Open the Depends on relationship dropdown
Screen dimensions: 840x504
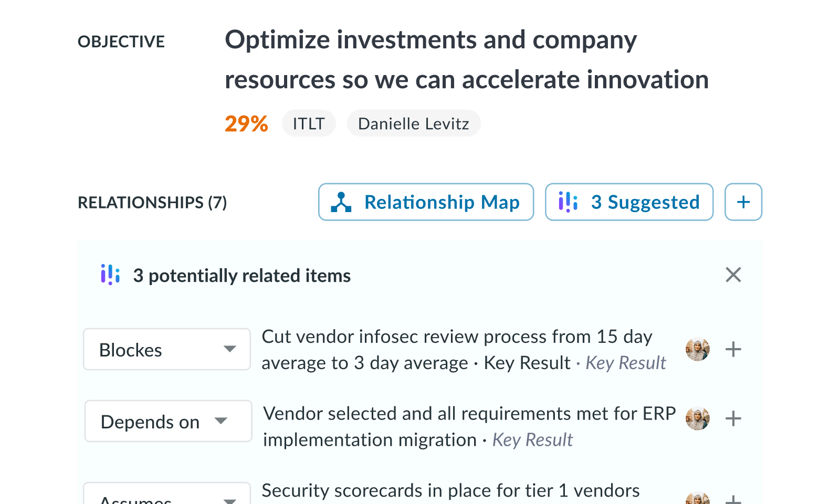(168, 421)
